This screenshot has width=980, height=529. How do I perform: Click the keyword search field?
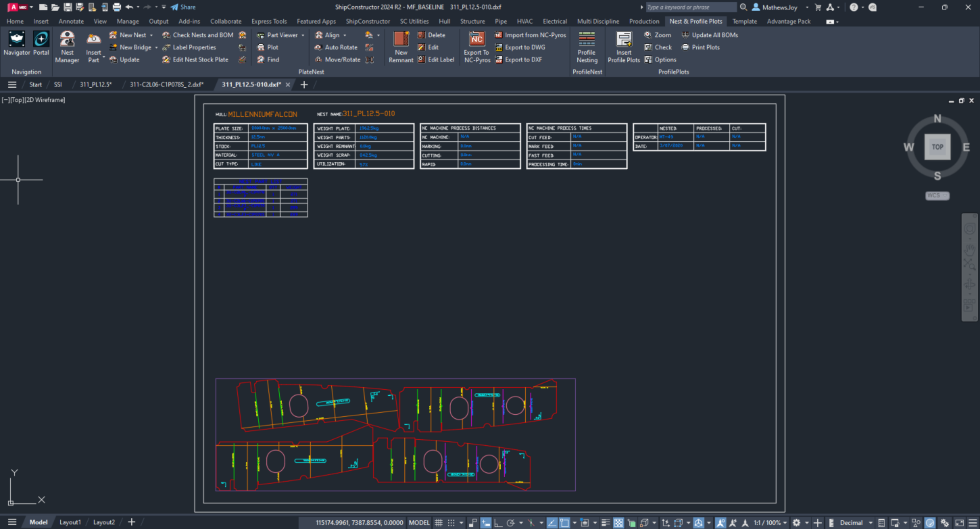click(x=691, y=7)
